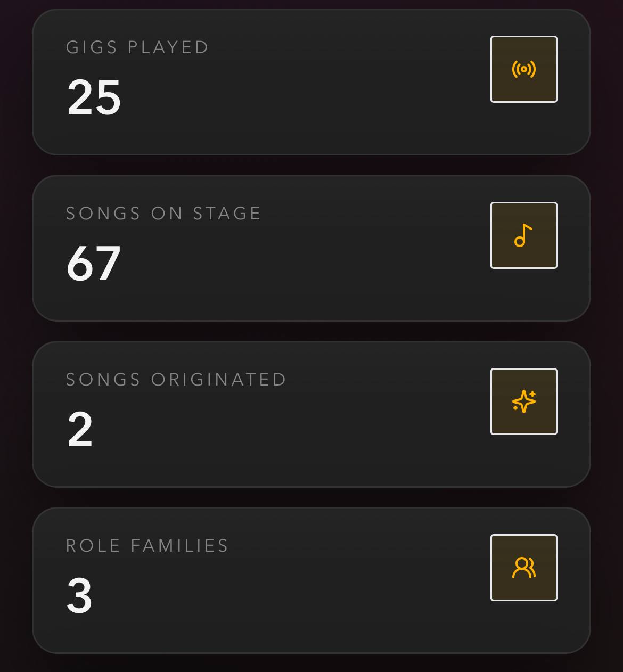Select the Role Families label
Viewport: 623px width, 672px height.
coord(147,546)
